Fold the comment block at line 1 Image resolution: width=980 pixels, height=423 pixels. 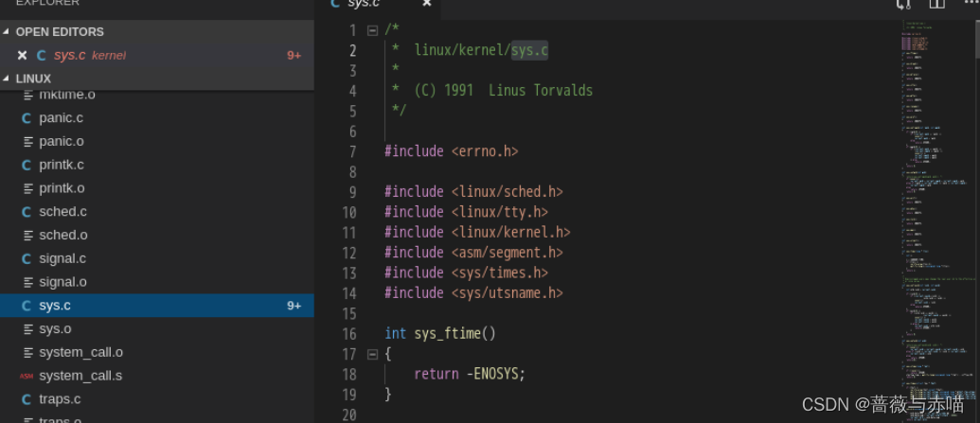point(372,30)
